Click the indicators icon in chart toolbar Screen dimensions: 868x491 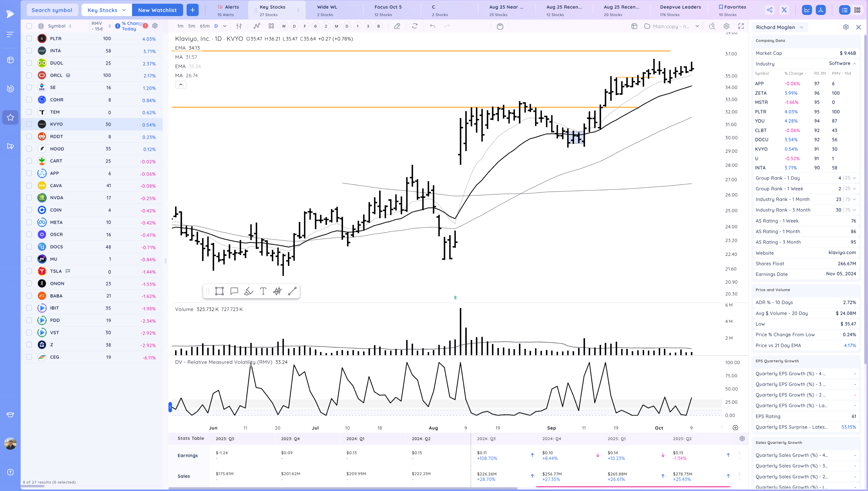pyautogui.click(x=257, y=26)
